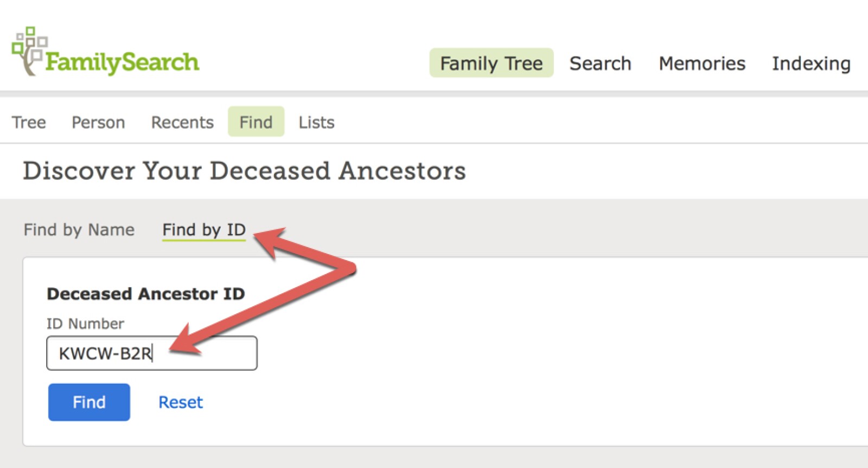The image size is (868, 468).
Task: Click the Reset link
Action: [181, 402]
